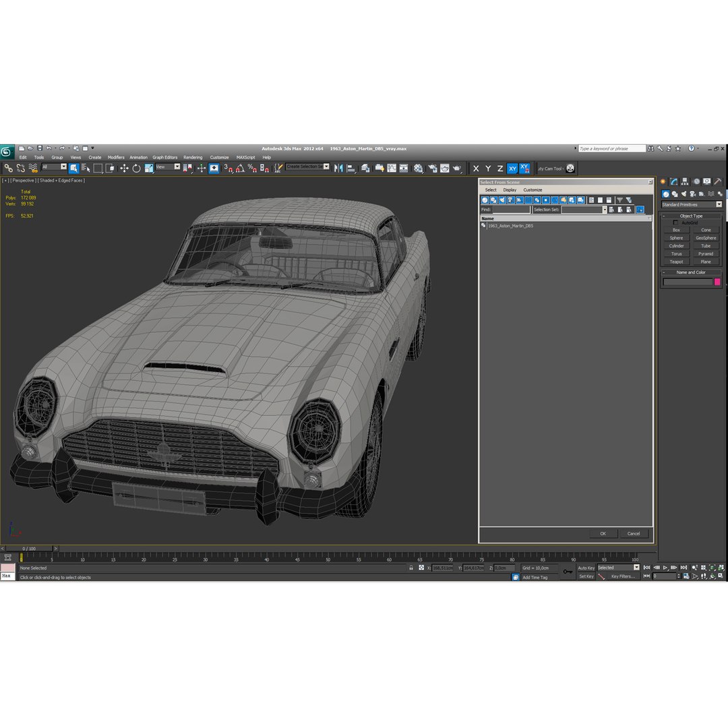
Task: Click Cancel in the Select From Scene dialog
Action: pyautogui.click(x=634, y=534)
